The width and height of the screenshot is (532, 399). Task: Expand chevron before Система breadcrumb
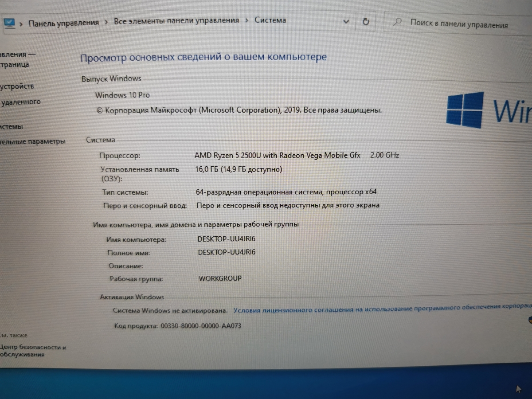tap(247, 20)
